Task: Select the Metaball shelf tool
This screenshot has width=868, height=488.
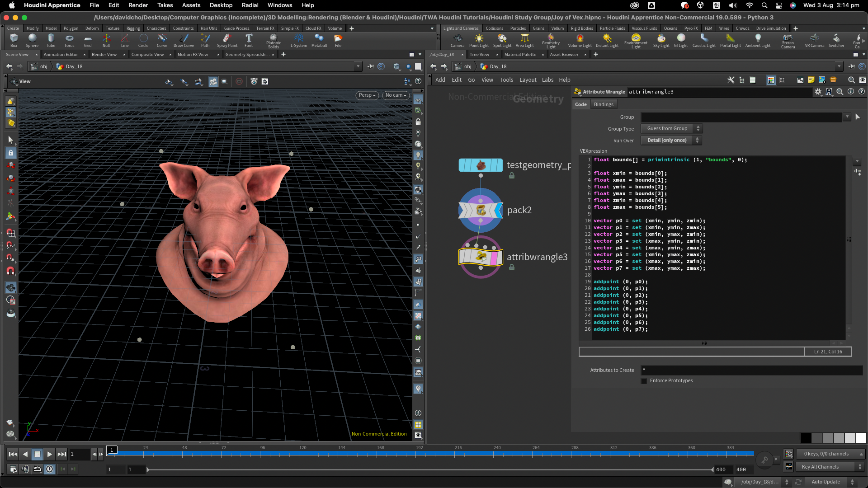Action: coord(319,40)
